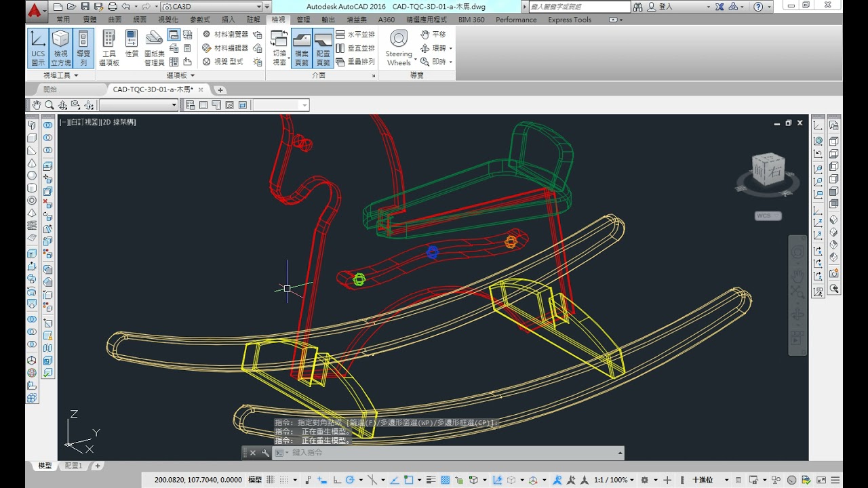Open the 性質 properties palette
This screenshot has height=488, width=868.
tap(132, 43)
